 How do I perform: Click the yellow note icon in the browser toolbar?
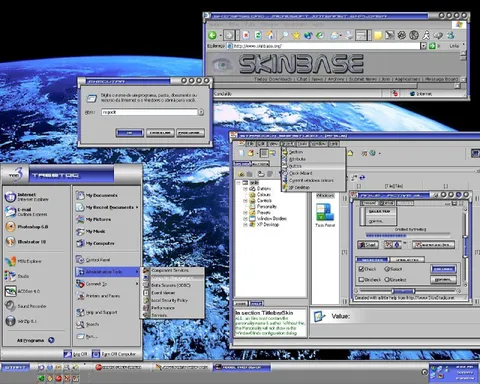point(378,35)
